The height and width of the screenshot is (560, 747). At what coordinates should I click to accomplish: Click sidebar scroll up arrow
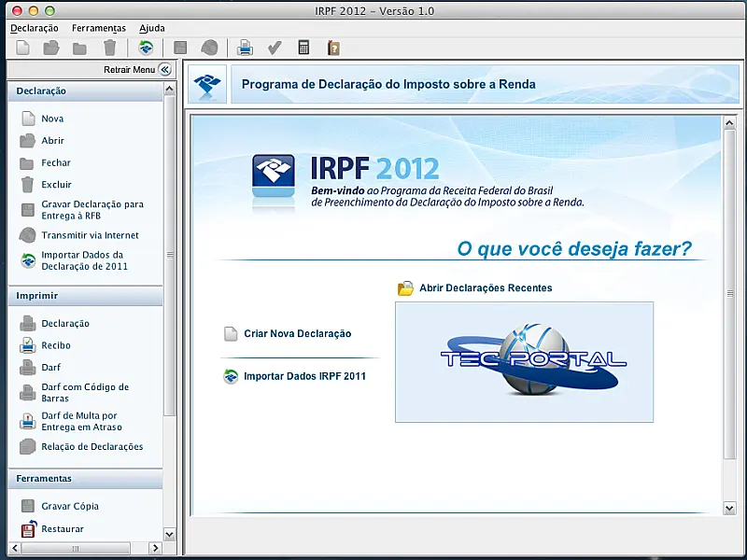click(169, 89)
